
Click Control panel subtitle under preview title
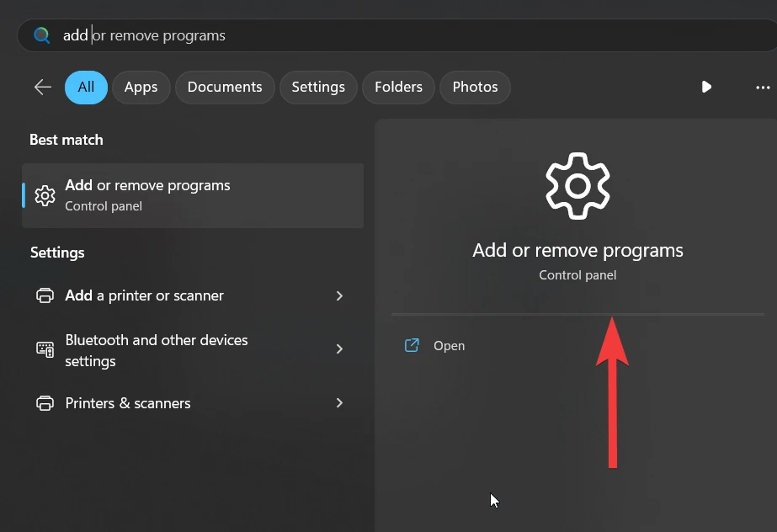click(577, 275)
